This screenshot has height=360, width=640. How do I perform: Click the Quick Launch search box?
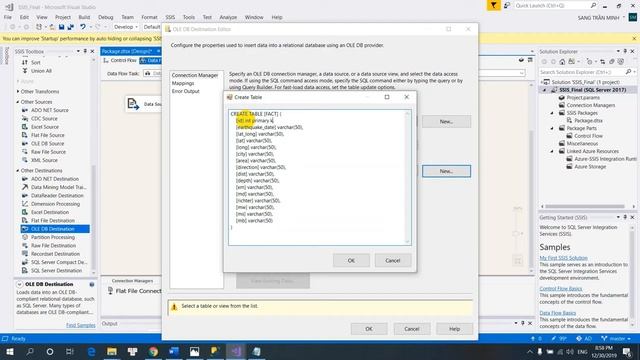click(552, 5)
